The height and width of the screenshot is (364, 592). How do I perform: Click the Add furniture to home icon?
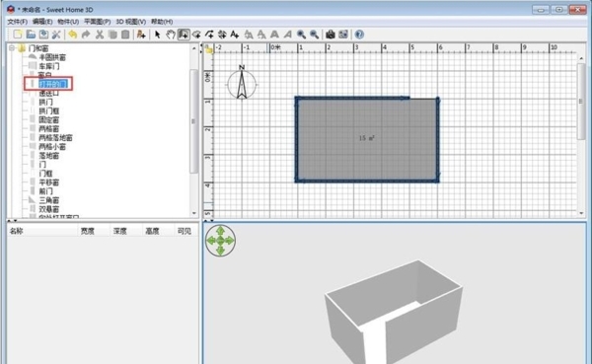(x=141, y=35)
